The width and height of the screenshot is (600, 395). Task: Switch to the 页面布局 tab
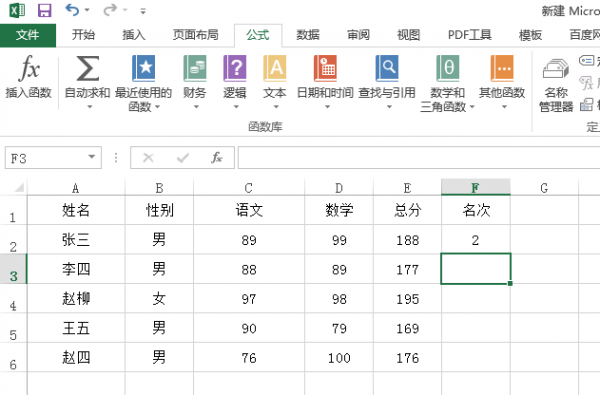[196, 35]
